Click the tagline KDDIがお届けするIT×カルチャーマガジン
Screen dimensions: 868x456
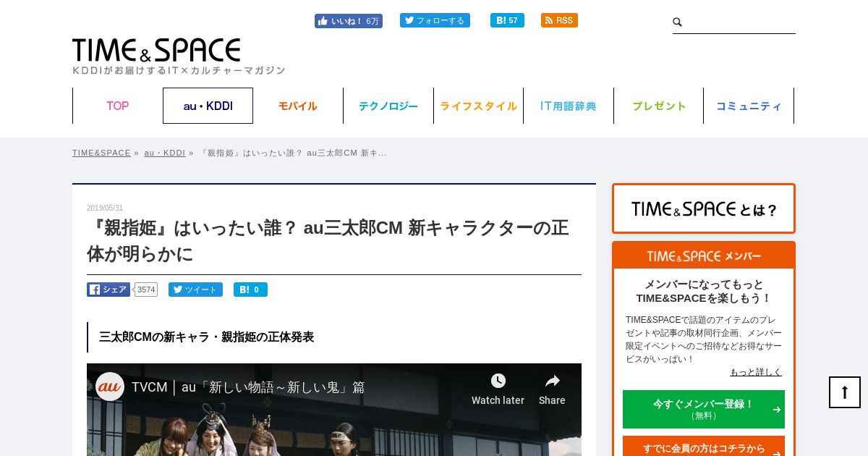click(x=179, y=70)
